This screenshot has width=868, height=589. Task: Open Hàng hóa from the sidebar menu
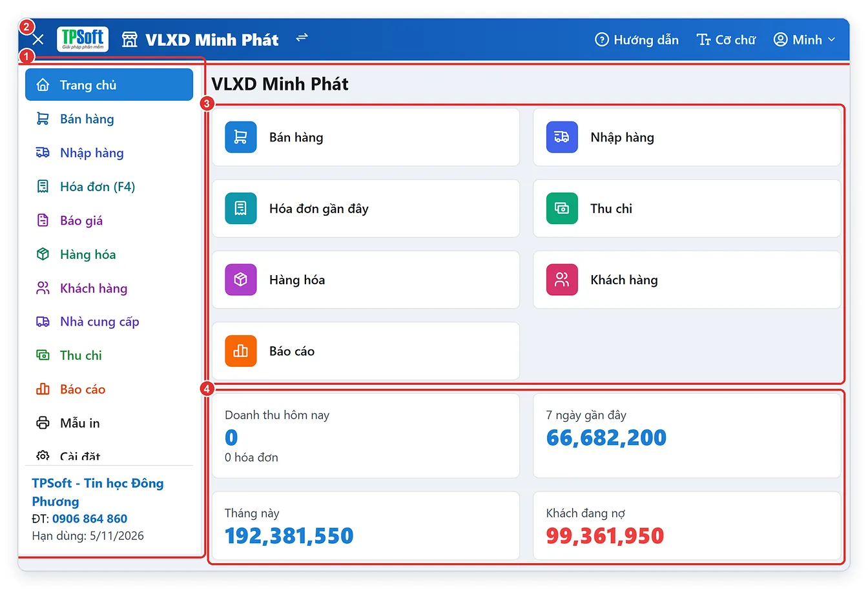(x=109, y=254)
